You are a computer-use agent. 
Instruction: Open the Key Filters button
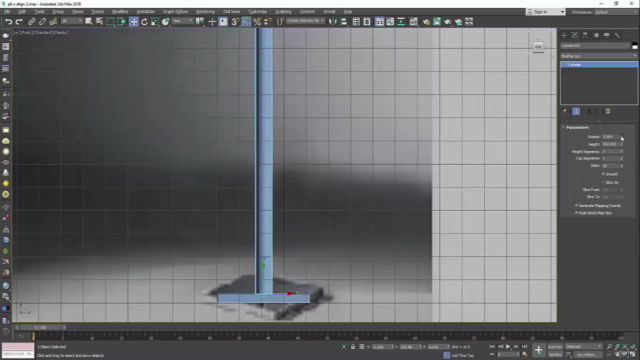[587, 355]
